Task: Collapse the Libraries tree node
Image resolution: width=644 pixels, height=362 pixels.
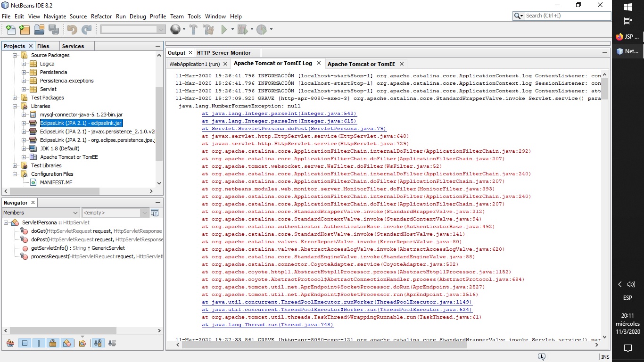Action: click(15, 106)
